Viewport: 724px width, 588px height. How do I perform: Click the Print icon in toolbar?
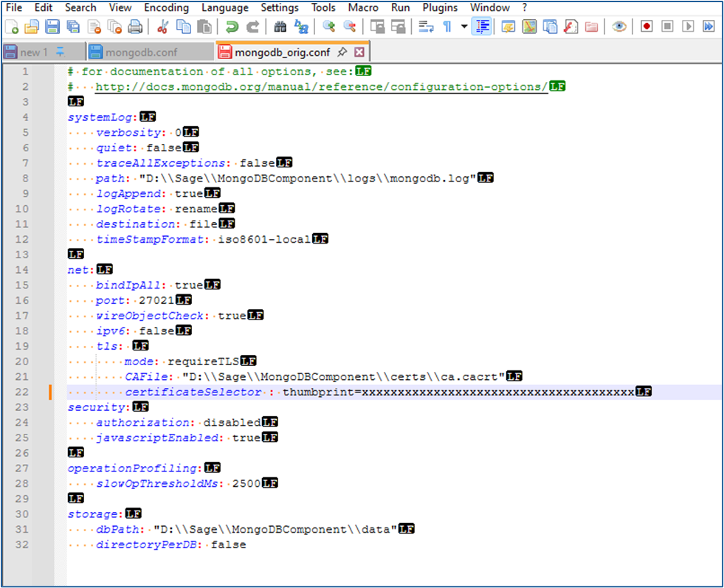pos(135,27)
